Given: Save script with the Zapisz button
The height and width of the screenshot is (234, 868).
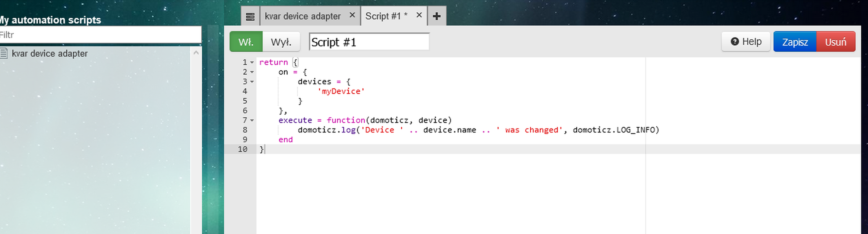Looking at the screenshot, I should tap(795, 42).
